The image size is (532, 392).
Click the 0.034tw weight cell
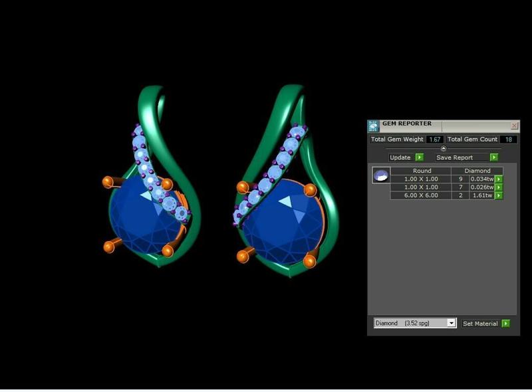tap(481, 179)
